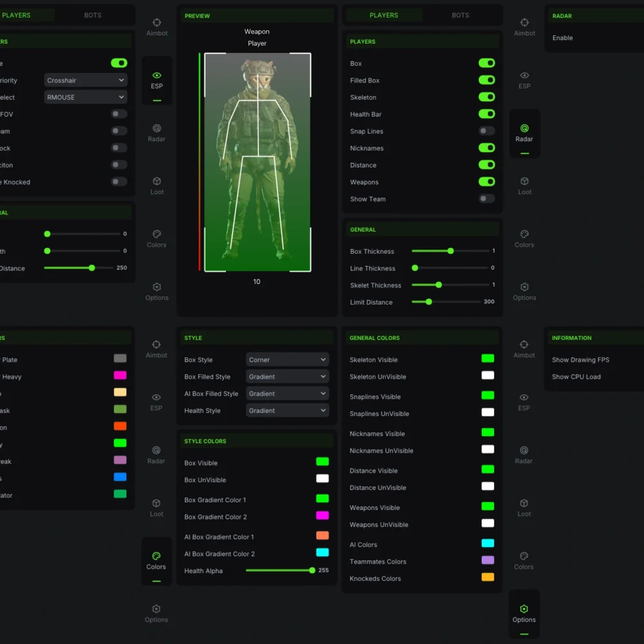This screenshot has height=644, width=644.
Task: Open Colors in the sidebar with ESP active
Action: point(156,239)
